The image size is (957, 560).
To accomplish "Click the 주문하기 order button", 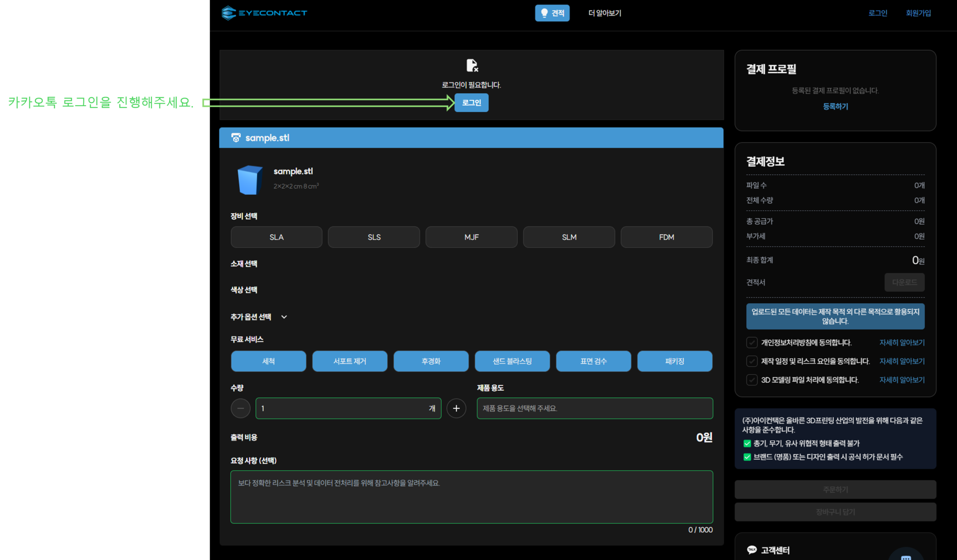I will [835, 490].
